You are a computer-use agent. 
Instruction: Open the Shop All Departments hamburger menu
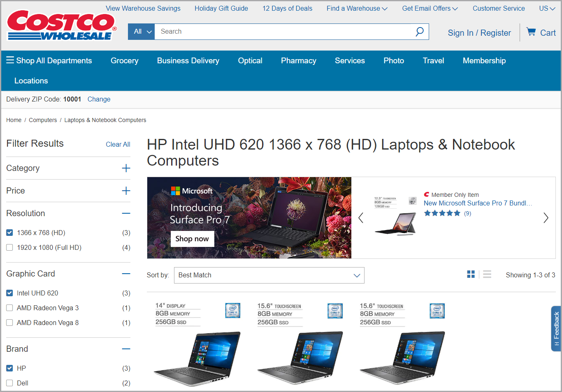pos(10,60)
